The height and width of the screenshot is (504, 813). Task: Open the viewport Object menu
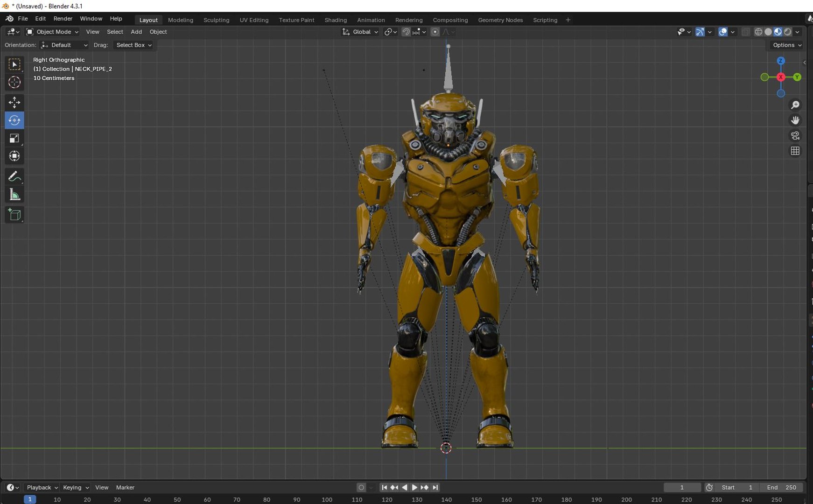(158, 32)
